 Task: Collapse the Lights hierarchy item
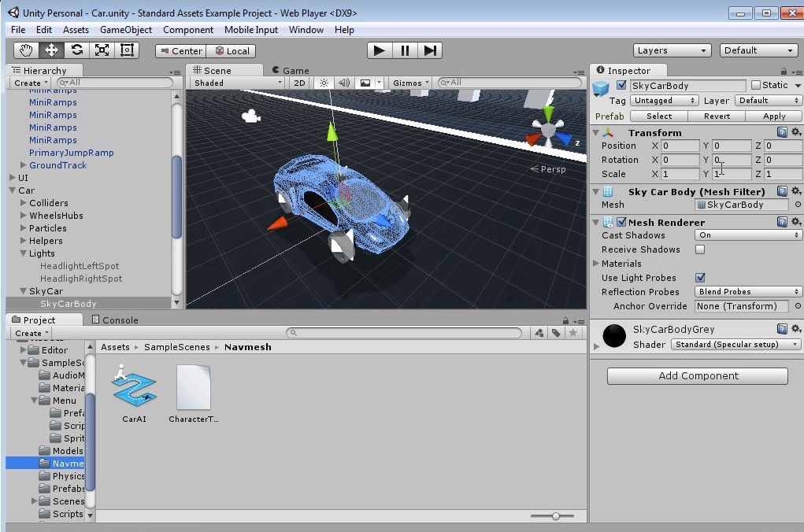click(x=23, y=253)
